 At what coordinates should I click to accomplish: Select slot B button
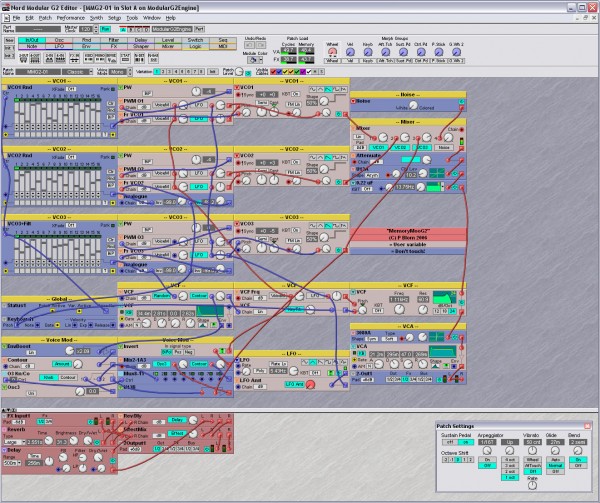click(x=130, y=29)
